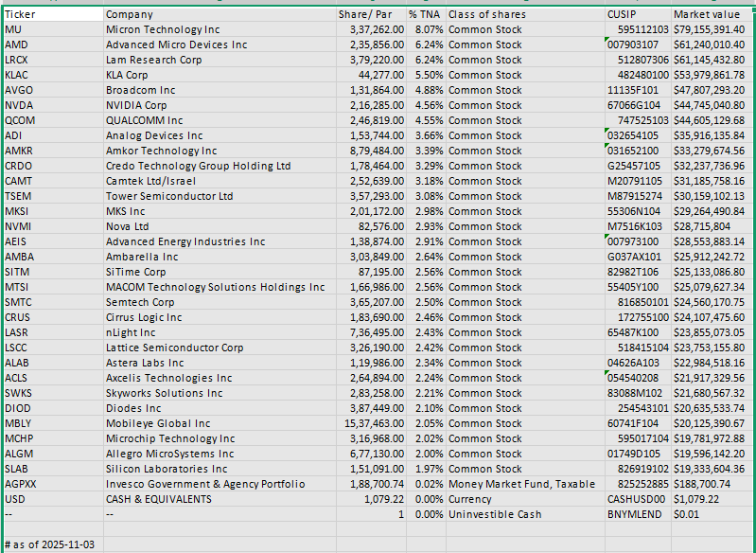Screen dimensions: 756x553
Task: Click the CUSIP header cell
Action: (x=637, y=14)
